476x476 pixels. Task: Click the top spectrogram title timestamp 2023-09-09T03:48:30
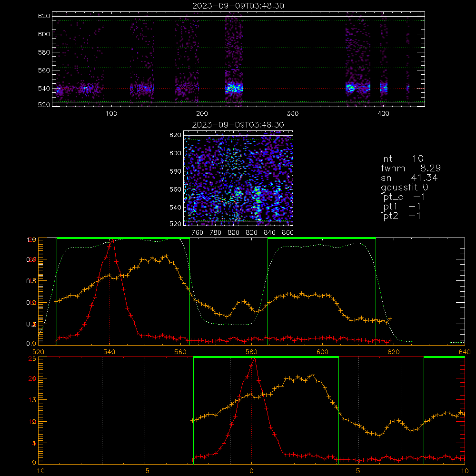(x=238, y=6)
